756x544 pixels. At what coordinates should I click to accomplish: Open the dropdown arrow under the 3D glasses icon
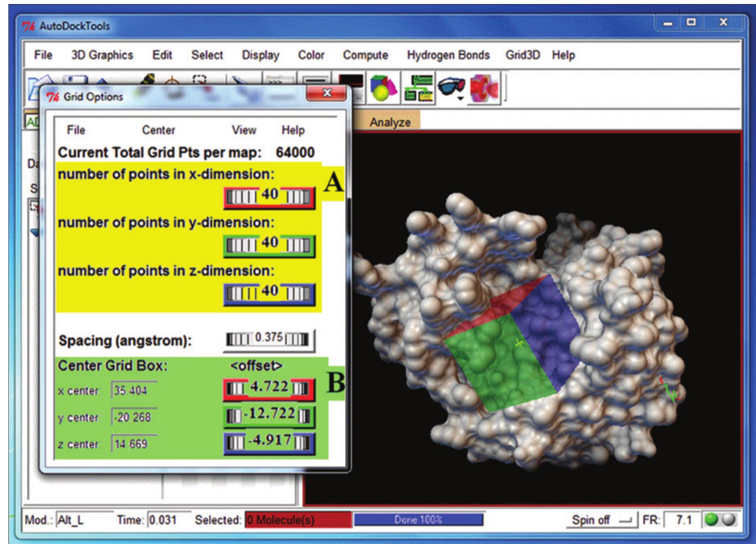460,98
